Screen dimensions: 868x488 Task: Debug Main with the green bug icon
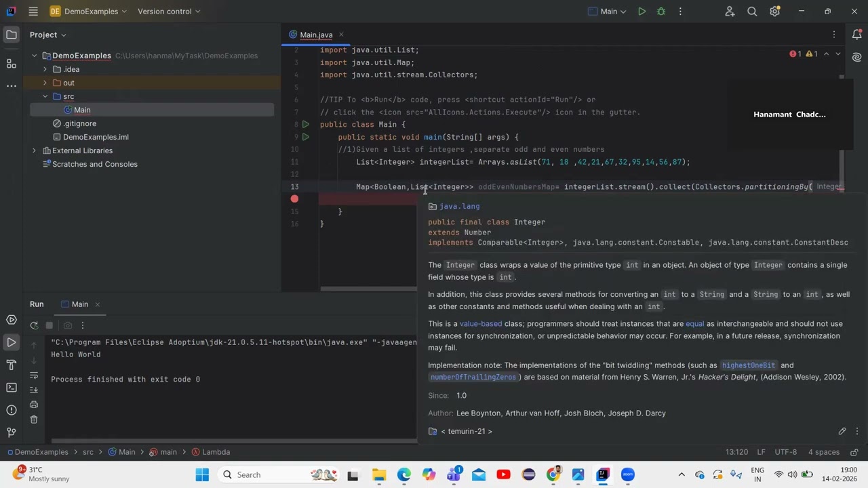pos(661,12)
